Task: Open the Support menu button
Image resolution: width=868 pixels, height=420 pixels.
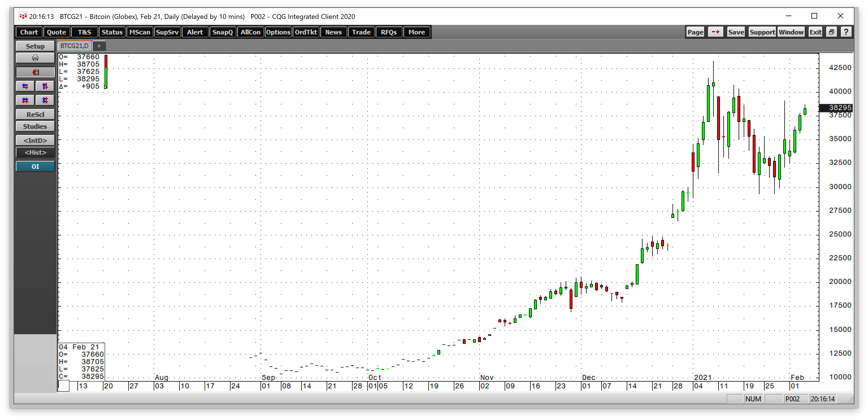Action: (762, 32)
